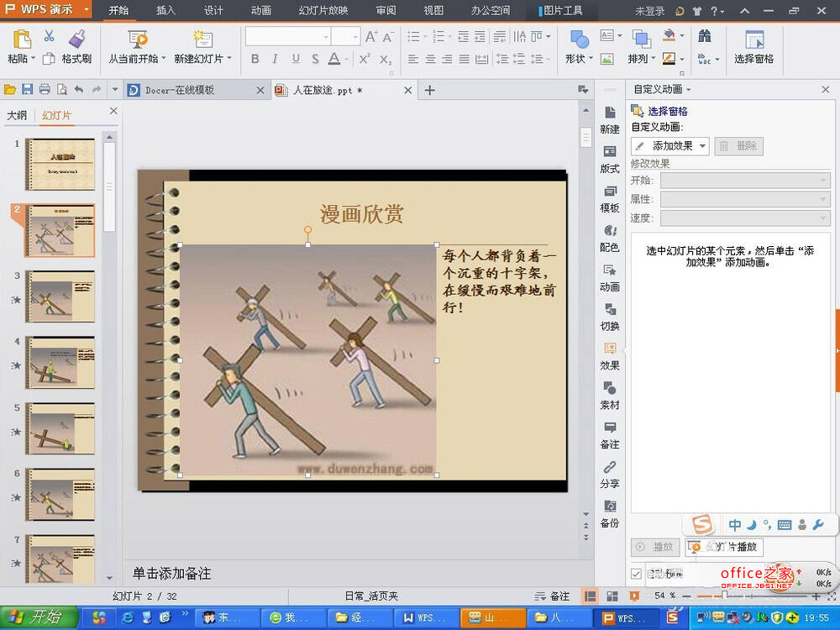Toggle Bold text formatting

(x=255, y=59)
